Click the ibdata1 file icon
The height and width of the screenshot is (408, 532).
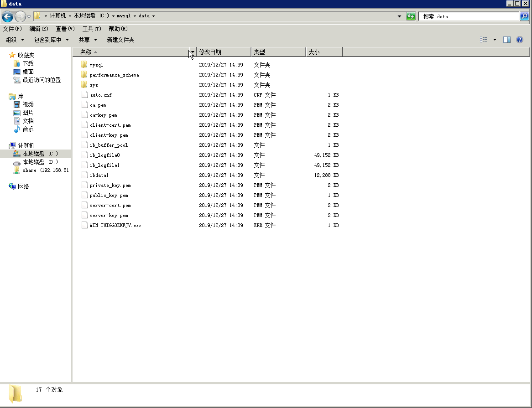84,175
